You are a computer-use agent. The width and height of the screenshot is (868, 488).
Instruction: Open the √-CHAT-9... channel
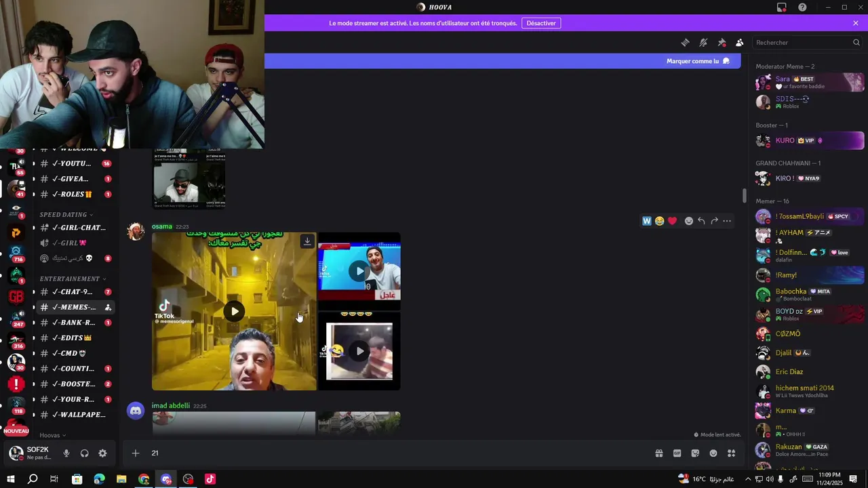(x=75, y=291)
